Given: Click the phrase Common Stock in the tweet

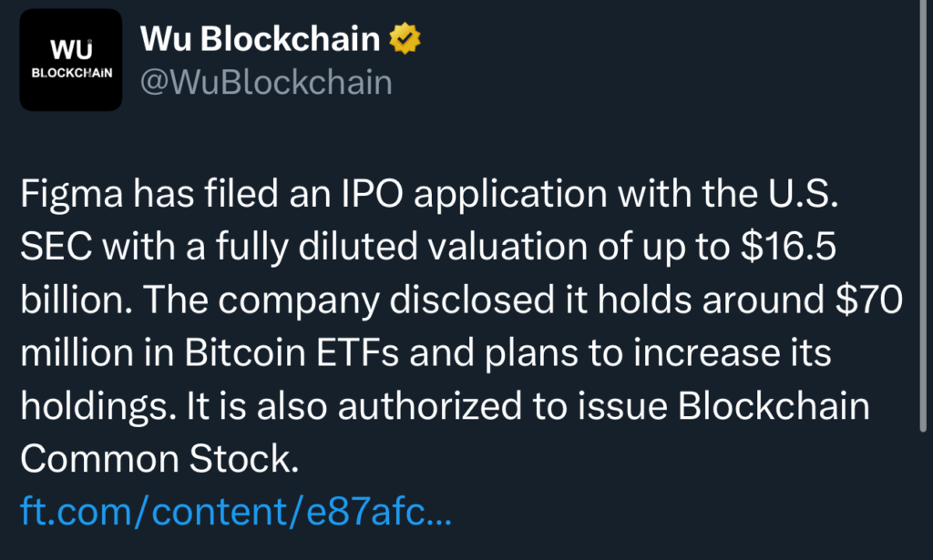Looking at the screenshot, I should 159,459.
